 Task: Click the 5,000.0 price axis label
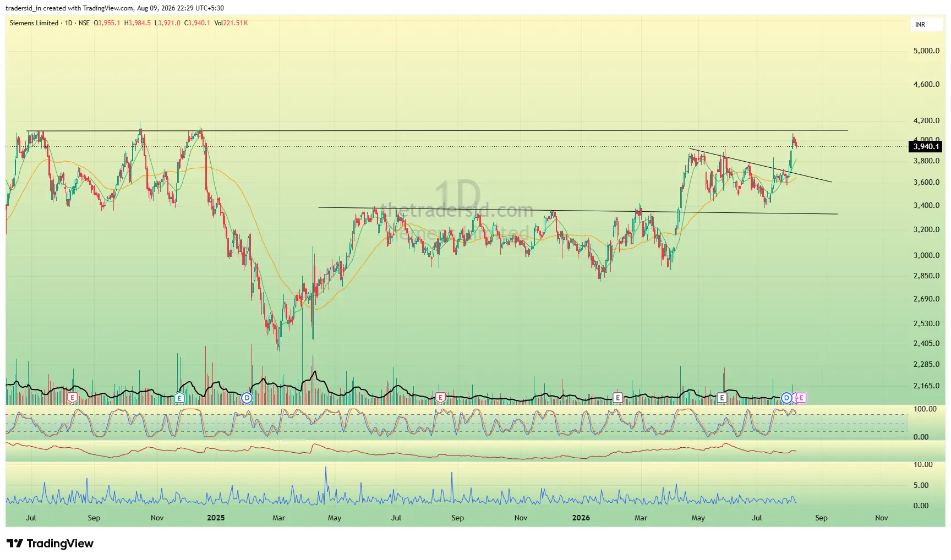[x=926, y=51]
